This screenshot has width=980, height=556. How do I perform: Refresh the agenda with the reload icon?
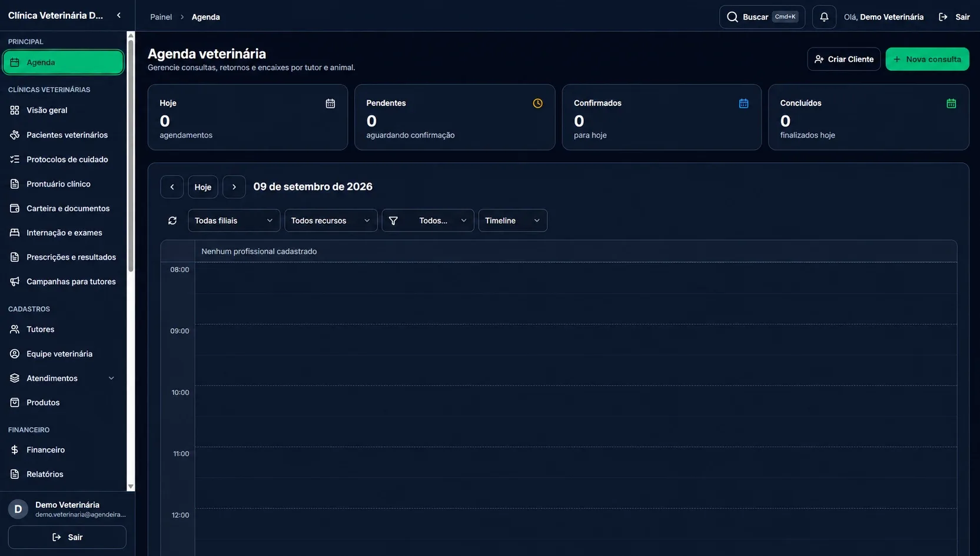click(x=172, y=221)
